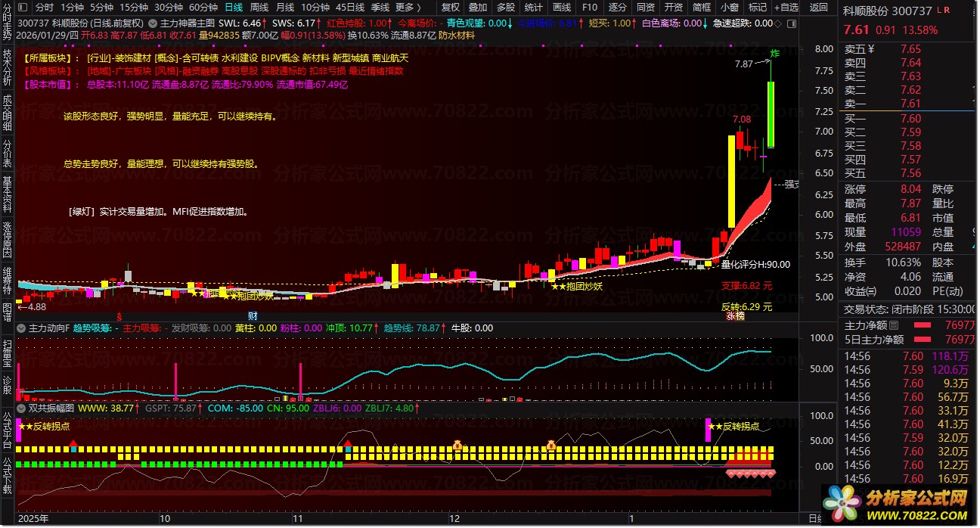Click the trade row with volume 118.1万
Image resolution: width=980 pixels, height=528 pixels.
(910, 356)
